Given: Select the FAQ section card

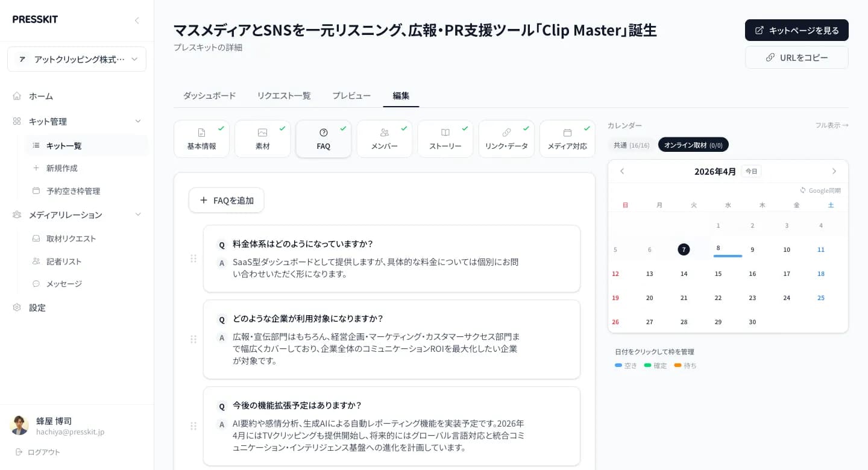Looking at the screenshot, I should click(324, 139).
